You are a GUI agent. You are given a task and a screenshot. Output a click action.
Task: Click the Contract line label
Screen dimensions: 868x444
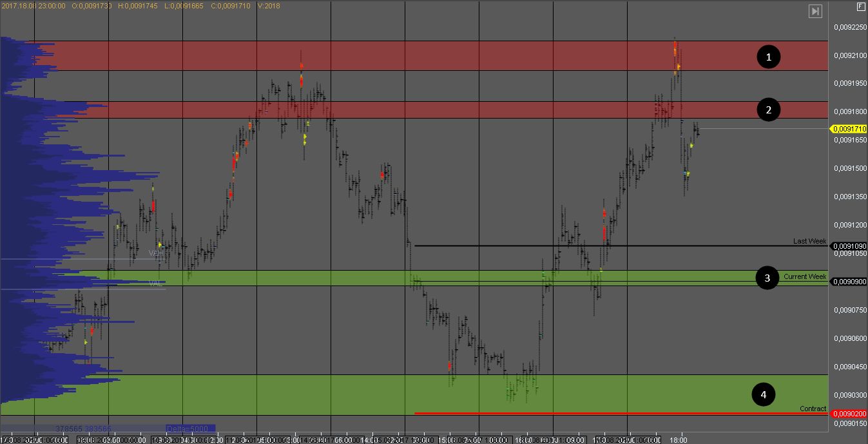pyautogui.click(x=813, y=409)
